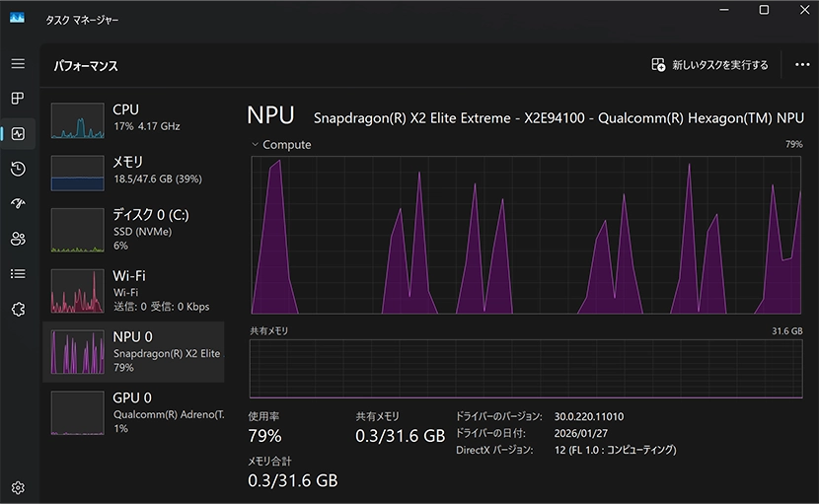This screenshot has width=819, height=504.
Task: Open the Processes page icon
Action: 18,99
